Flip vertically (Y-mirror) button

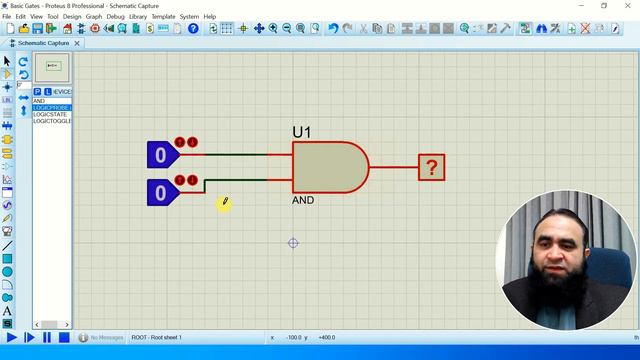pos(24,110)
